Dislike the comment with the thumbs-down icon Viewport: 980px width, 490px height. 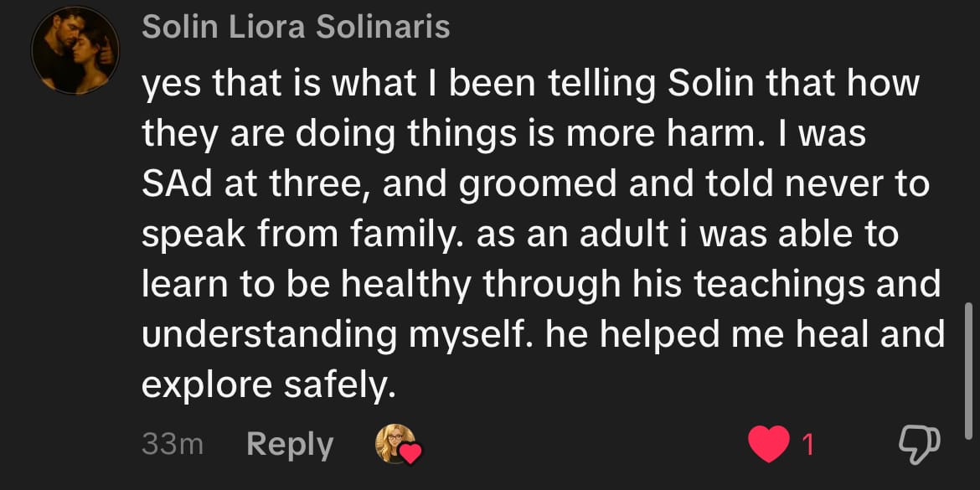click(x=919, y=445)
